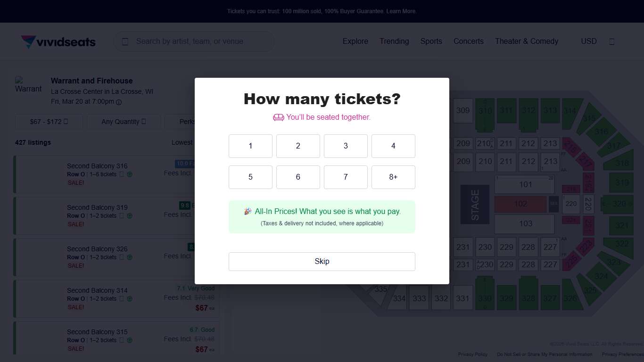Click the green badge icon on Second Balcony 319
The width and height of the screenshot is (644, 362).
point(130,216)
